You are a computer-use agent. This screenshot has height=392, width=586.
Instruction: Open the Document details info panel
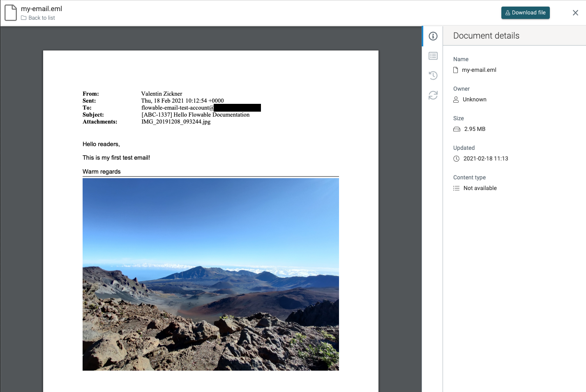point(433,36)
